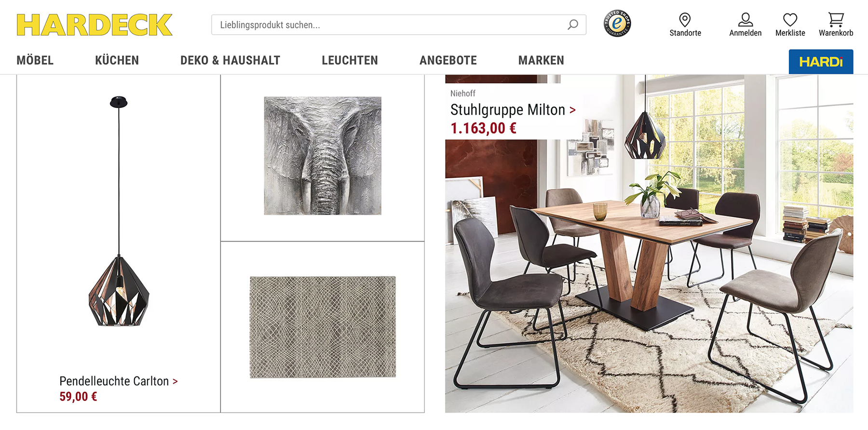Viewport: 868px width, 430px height.
Task: Open the Warenkorb cart icon
Action: pyautogui.click(x=836, y=20)
